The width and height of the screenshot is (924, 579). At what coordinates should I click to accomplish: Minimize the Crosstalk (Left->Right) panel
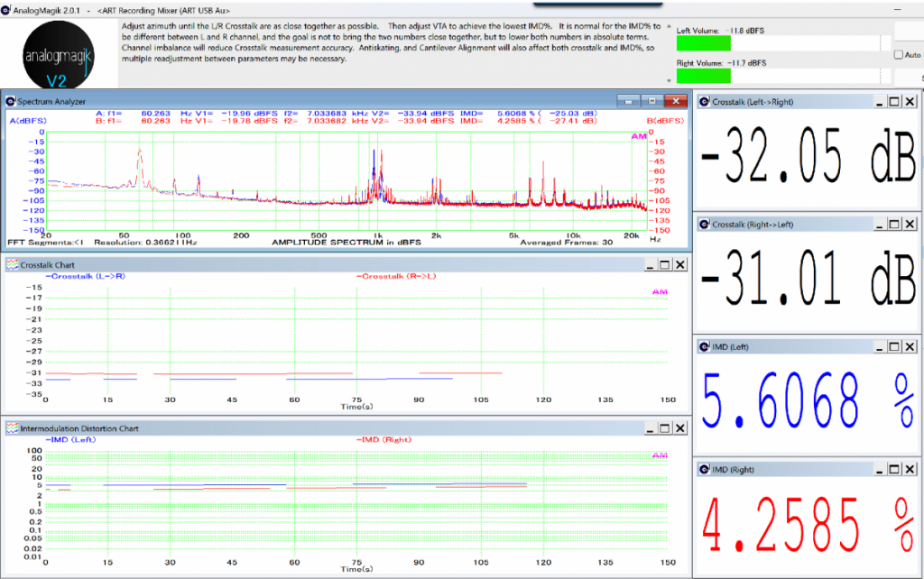tap(879, 102)
